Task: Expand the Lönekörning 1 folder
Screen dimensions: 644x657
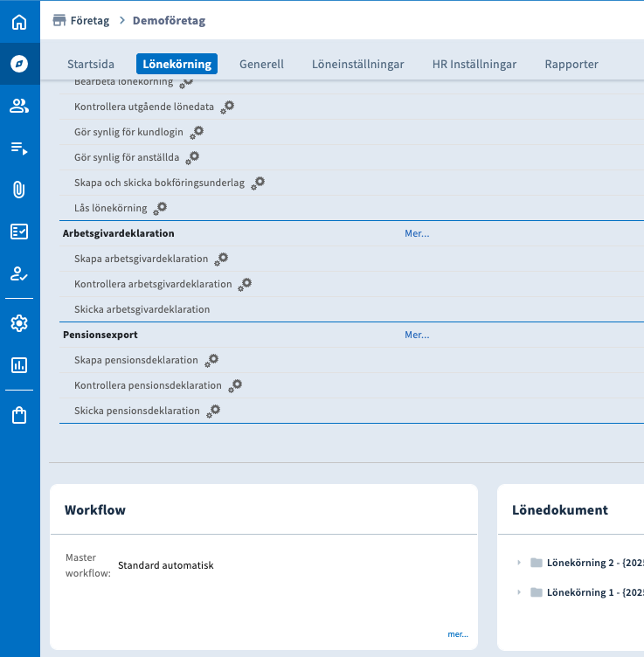Action: tap(518, 592)
